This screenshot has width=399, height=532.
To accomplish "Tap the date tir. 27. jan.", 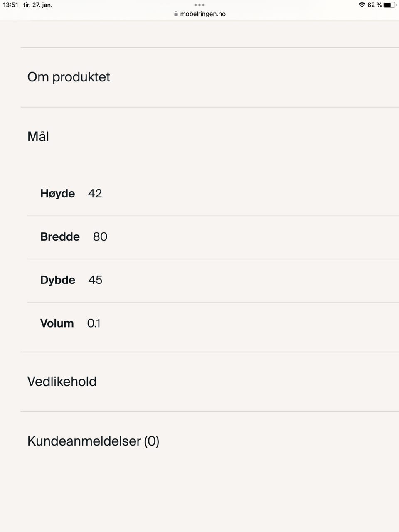I will tap(38, 5).
